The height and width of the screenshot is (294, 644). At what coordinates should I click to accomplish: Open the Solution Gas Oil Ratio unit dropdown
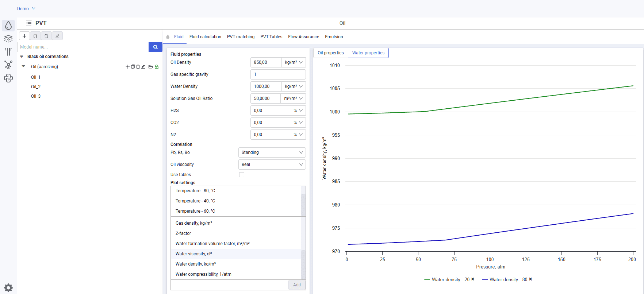coord(293,98)
